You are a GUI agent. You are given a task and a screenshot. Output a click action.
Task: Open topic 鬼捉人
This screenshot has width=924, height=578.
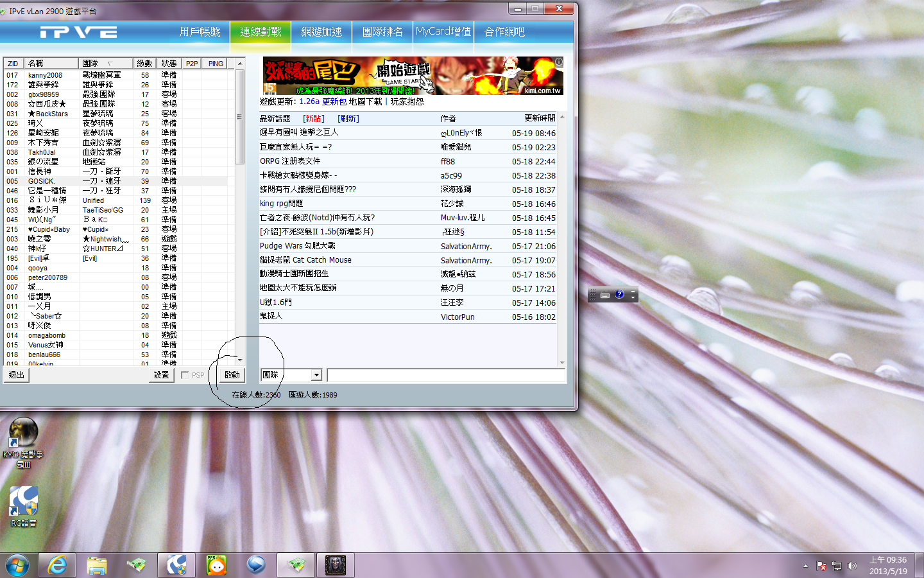pyautogui.click(x=271, y=317)
